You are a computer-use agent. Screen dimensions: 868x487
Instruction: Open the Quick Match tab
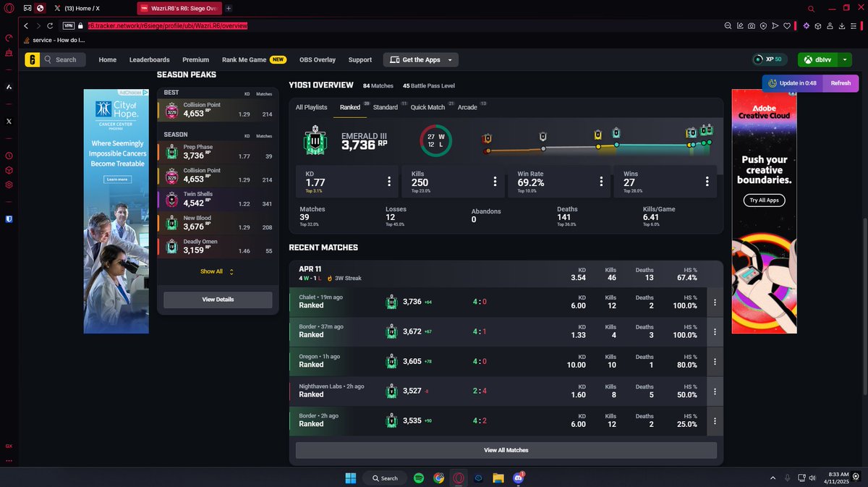coord(427,107)
